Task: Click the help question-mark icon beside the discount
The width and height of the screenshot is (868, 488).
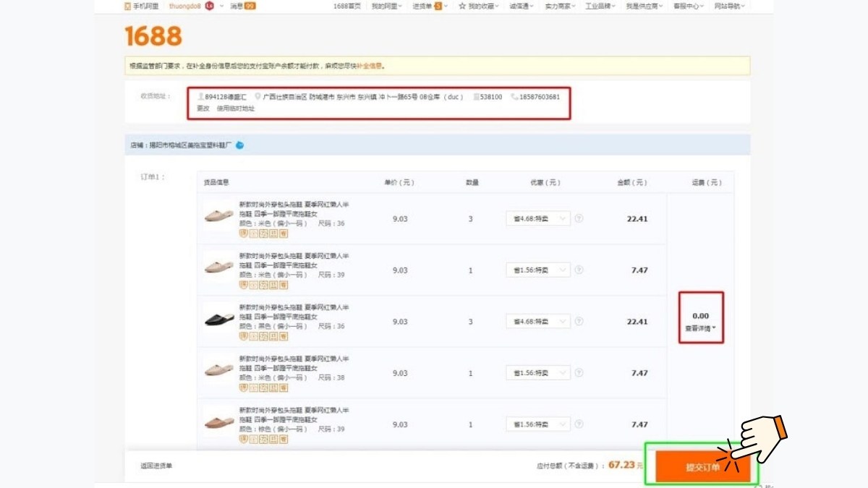Action: click(579, 218)
